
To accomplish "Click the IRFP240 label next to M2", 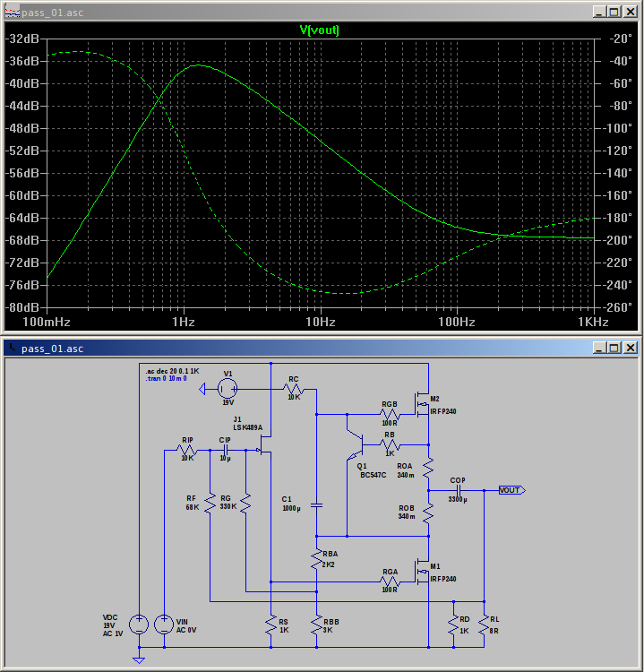I will 443,411.
